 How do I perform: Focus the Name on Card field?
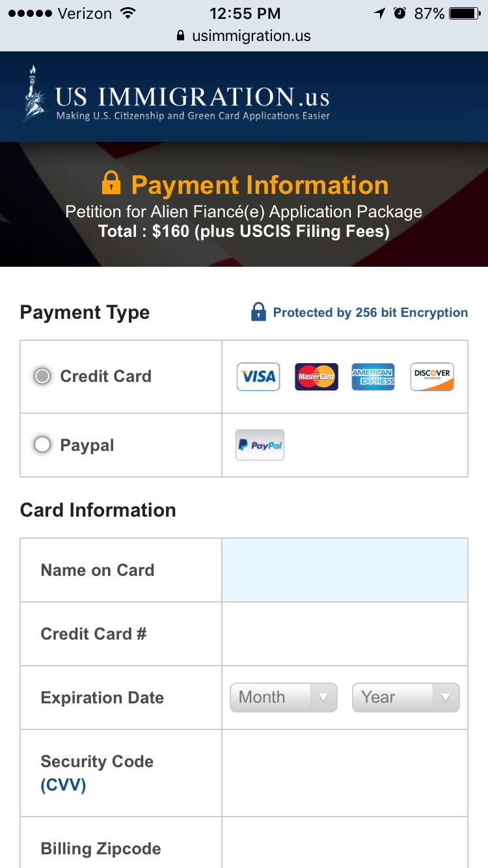point(345,570)
